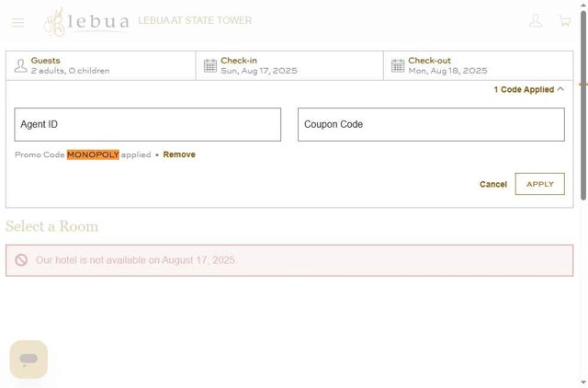Click the unavailable warning icon

click(21, 259)
